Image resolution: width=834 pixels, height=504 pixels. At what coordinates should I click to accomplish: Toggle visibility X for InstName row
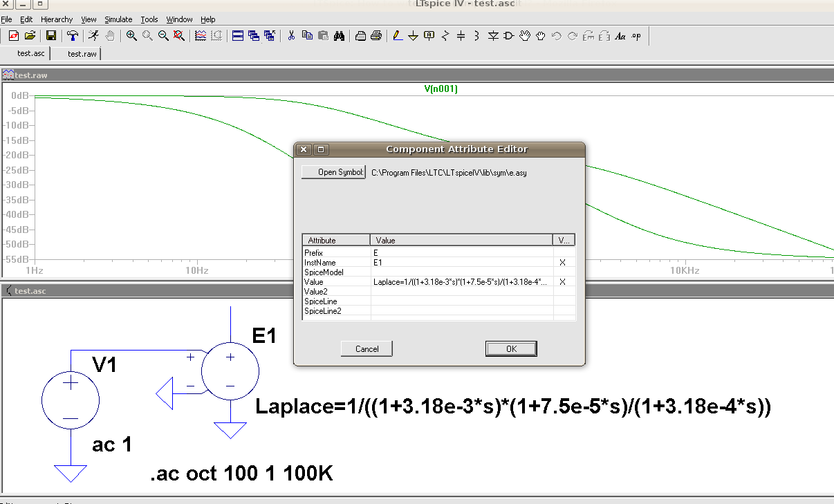tap(562, 263)
